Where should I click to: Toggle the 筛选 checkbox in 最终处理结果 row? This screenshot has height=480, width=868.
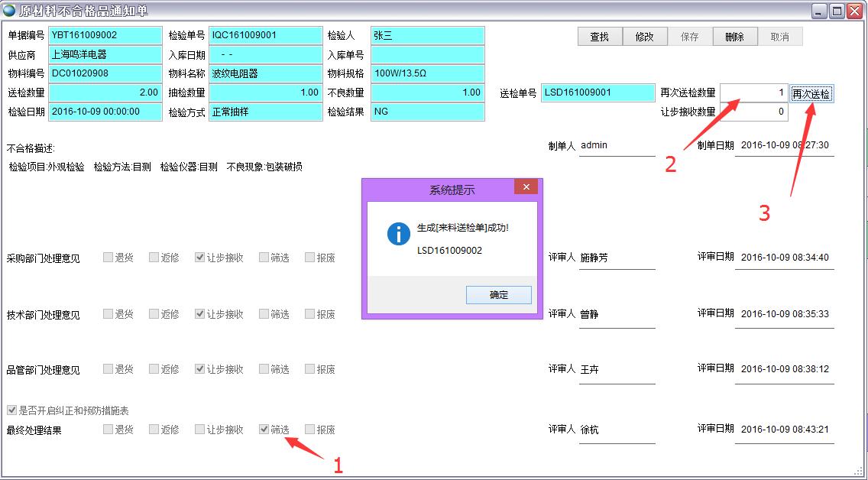264,430
